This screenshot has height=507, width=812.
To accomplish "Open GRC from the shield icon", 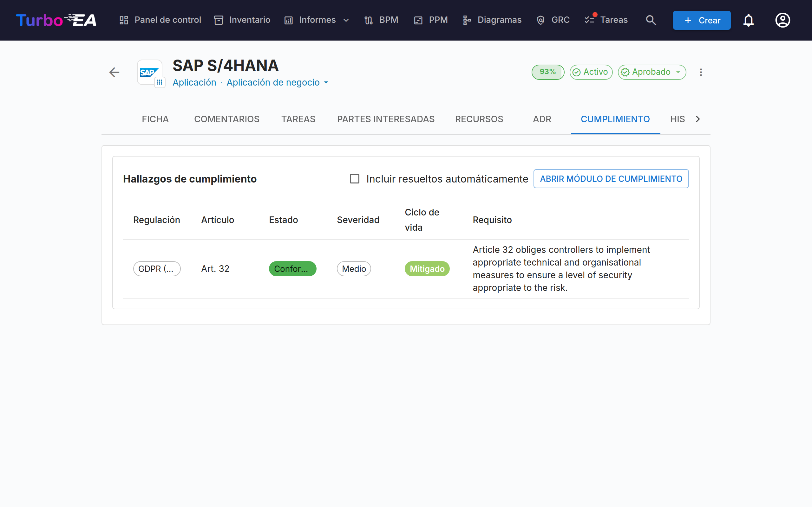I will point(553,20).
